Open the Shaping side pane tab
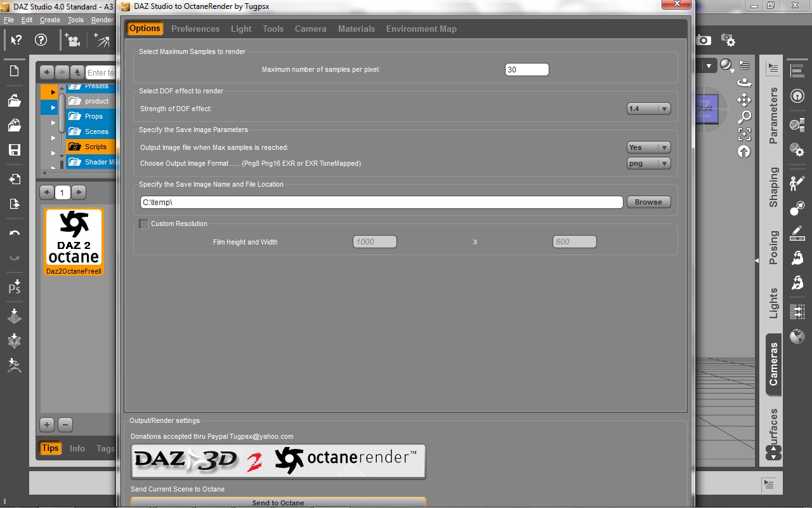This screenshot has width=812, height=508. point(773,187)
